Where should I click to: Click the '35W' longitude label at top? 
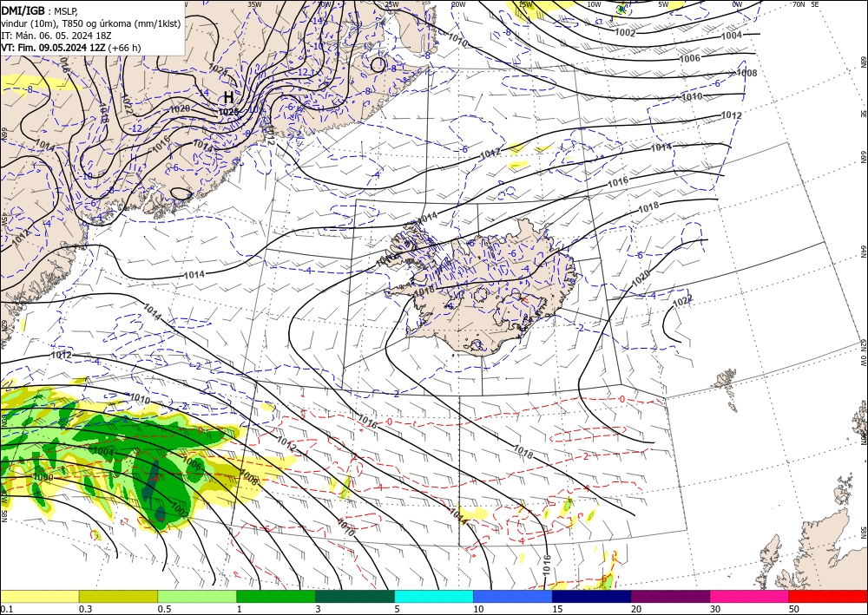pos(254,4)
